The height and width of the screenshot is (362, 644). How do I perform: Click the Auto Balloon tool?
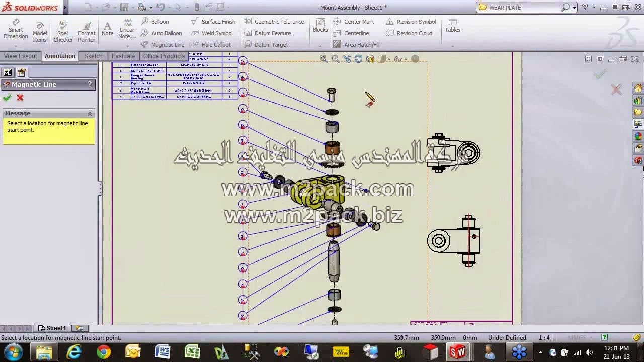[162, 33]
